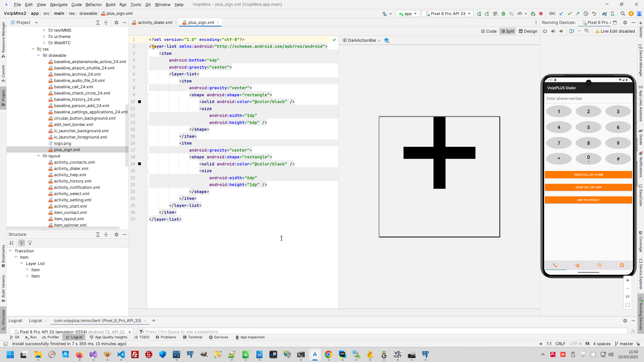This screenshot has width=644, height=362.
Task: Open the Pixel 8 Pro API 33 device dropdown
Action: (448, 14)
